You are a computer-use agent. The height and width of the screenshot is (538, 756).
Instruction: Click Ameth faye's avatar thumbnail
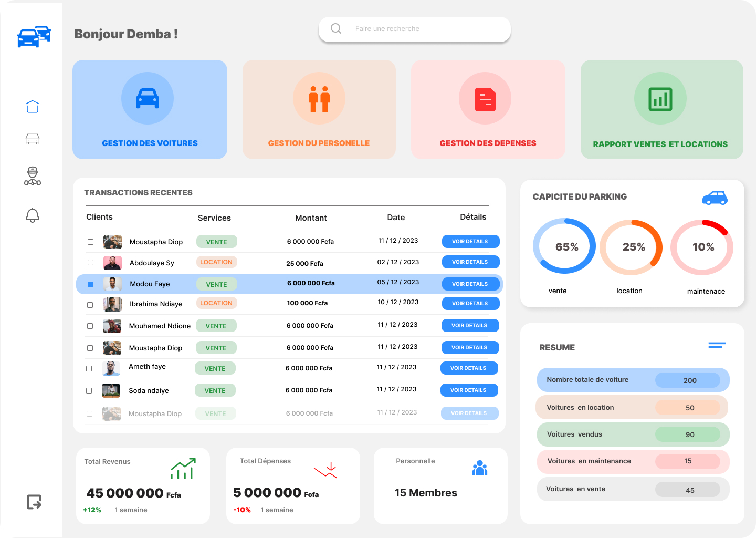tap(110, 368)
